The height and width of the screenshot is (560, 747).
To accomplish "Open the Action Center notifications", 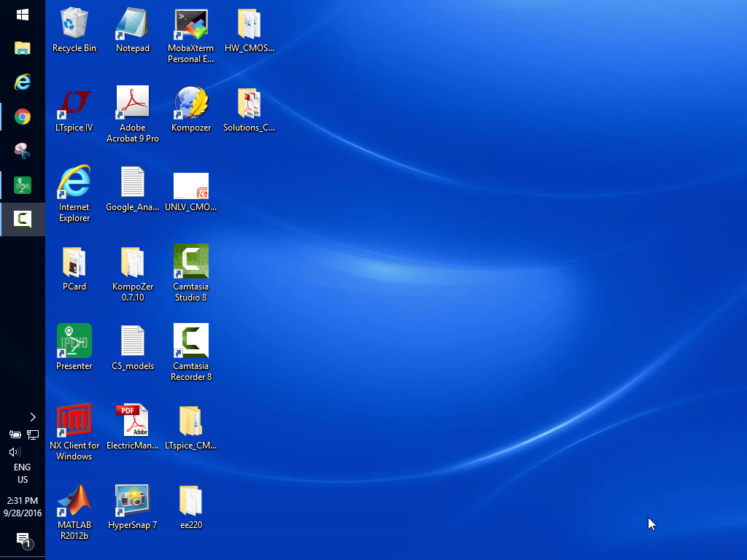I will click(23, 540).
